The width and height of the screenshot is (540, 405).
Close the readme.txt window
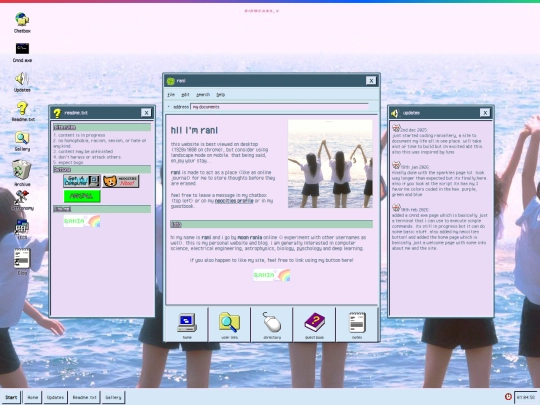(x=146, y=113)
